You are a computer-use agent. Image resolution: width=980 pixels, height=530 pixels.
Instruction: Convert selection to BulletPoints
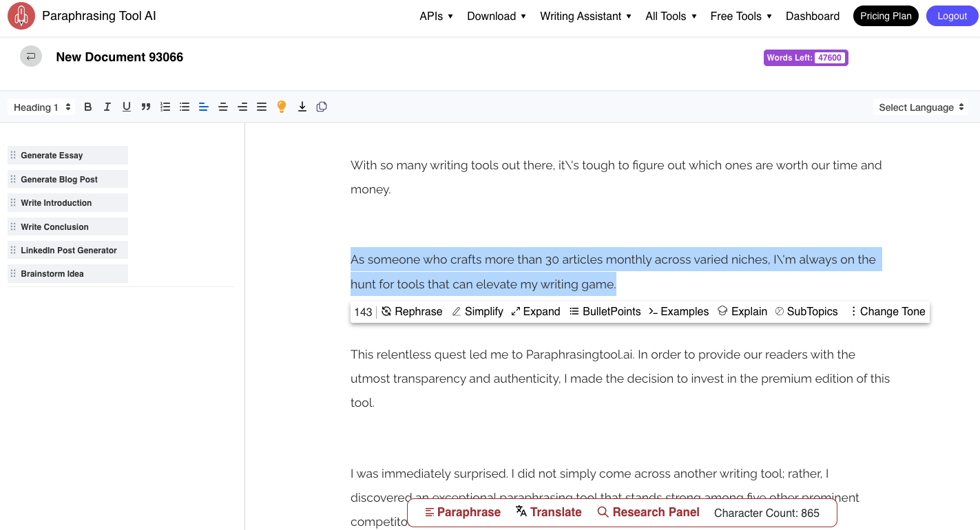(x=605, y=312)
